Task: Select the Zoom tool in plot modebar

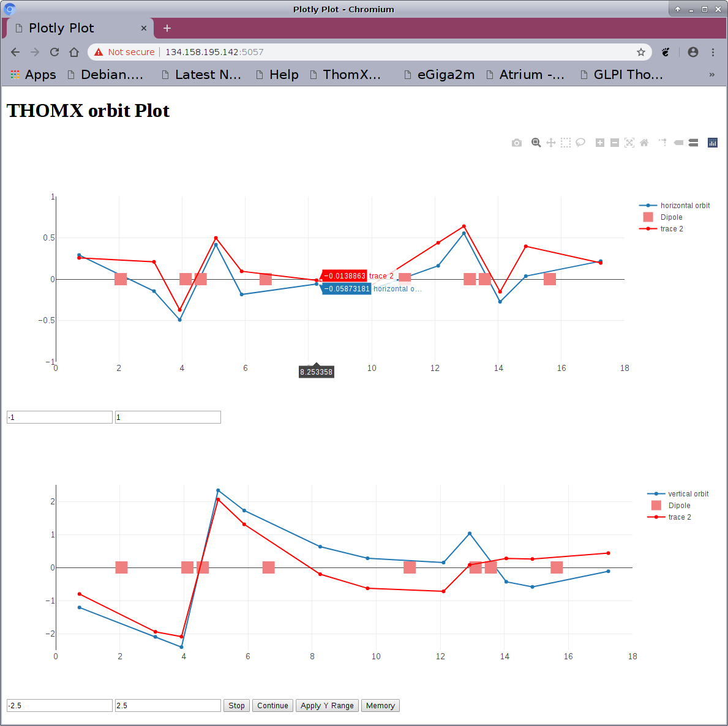Action: coord(536,143)
